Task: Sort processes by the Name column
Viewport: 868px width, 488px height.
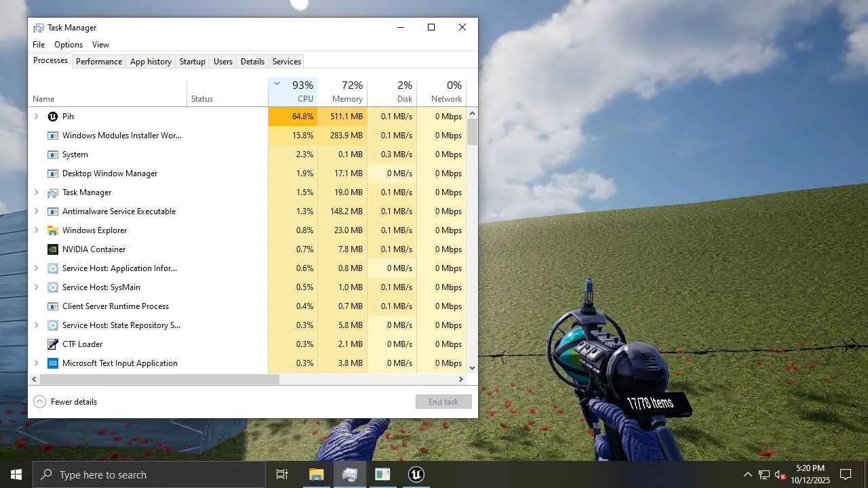Action: [107, 93]
